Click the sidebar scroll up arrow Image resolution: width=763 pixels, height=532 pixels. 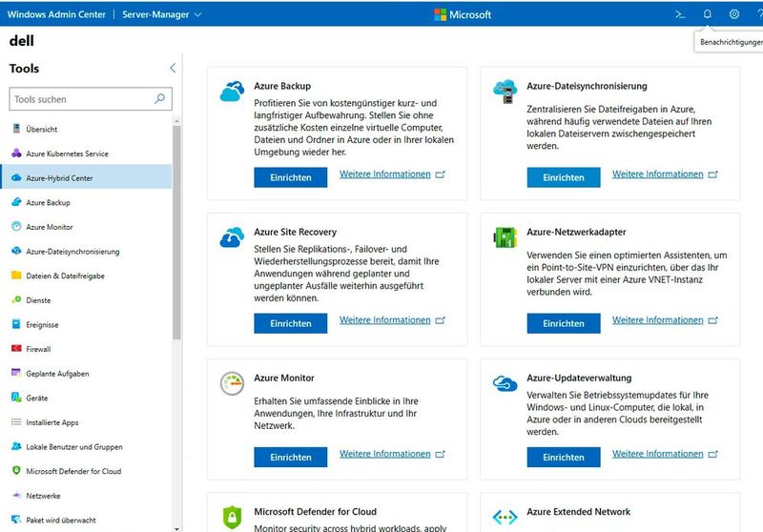coord(176,120)
